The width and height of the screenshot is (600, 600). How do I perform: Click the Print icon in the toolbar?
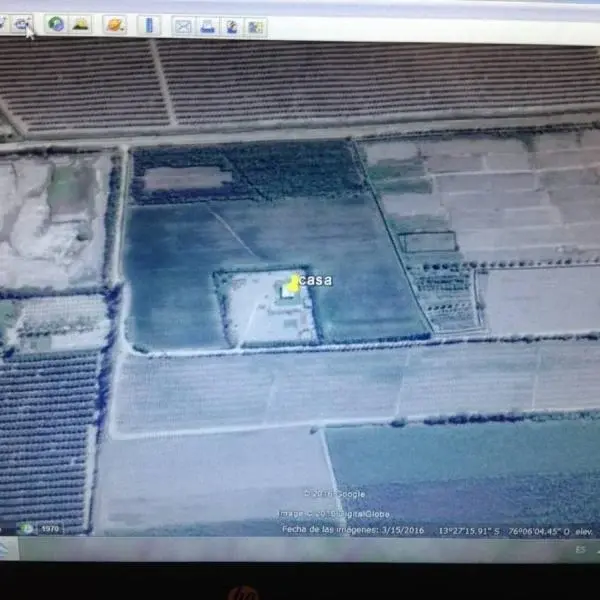coord(207,26)
